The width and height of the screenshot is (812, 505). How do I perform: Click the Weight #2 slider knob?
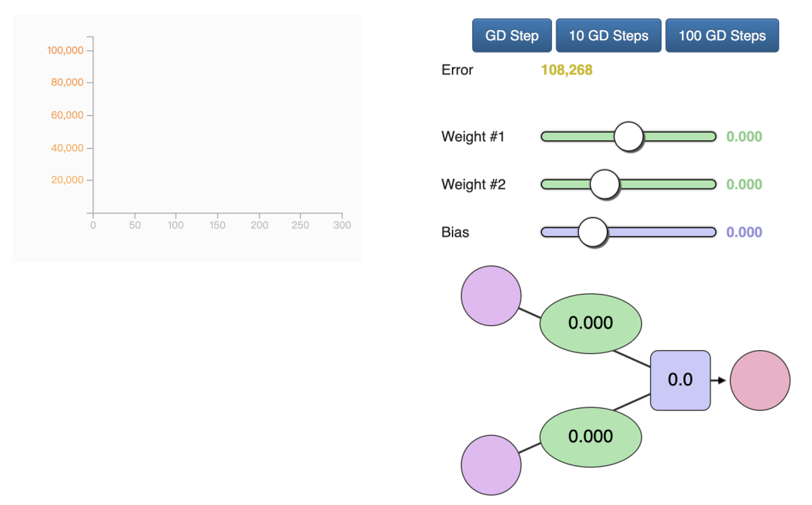click(604, 184)
